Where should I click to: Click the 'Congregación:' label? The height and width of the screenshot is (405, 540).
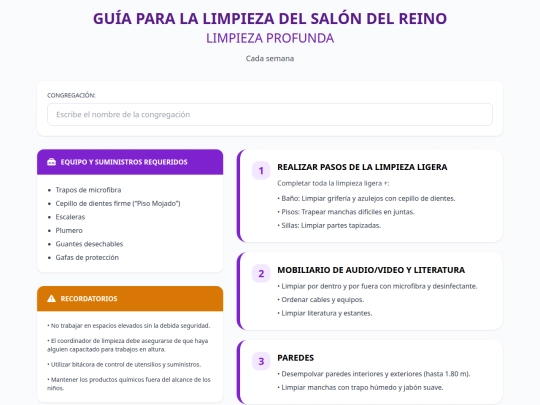[71, 95]
